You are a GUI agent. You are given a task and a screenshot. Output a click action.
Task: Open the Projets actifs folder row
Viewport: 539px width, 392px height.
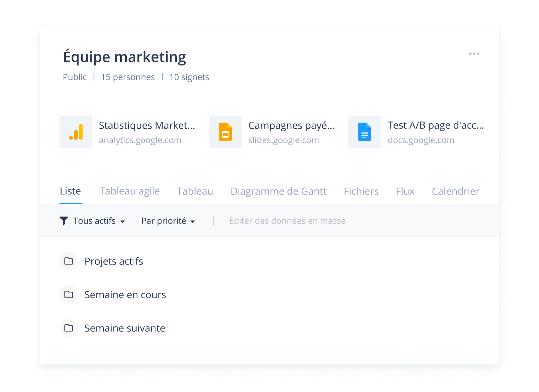click(114, 261)
